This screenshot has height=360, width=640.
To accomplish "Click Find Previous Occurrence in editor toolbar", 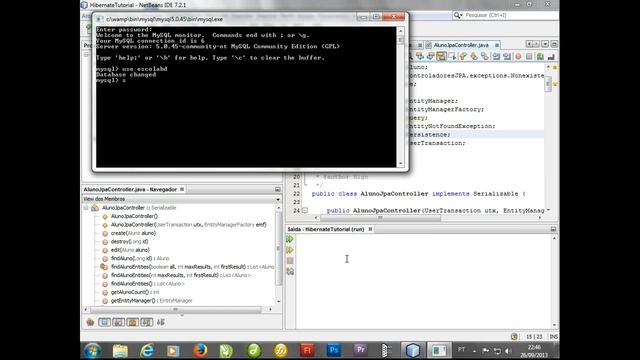I will point(420,56).
